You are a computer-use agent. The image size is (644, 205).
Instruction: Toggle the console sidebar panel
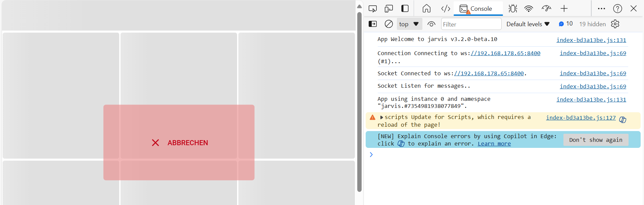click(x=373, y=24)
